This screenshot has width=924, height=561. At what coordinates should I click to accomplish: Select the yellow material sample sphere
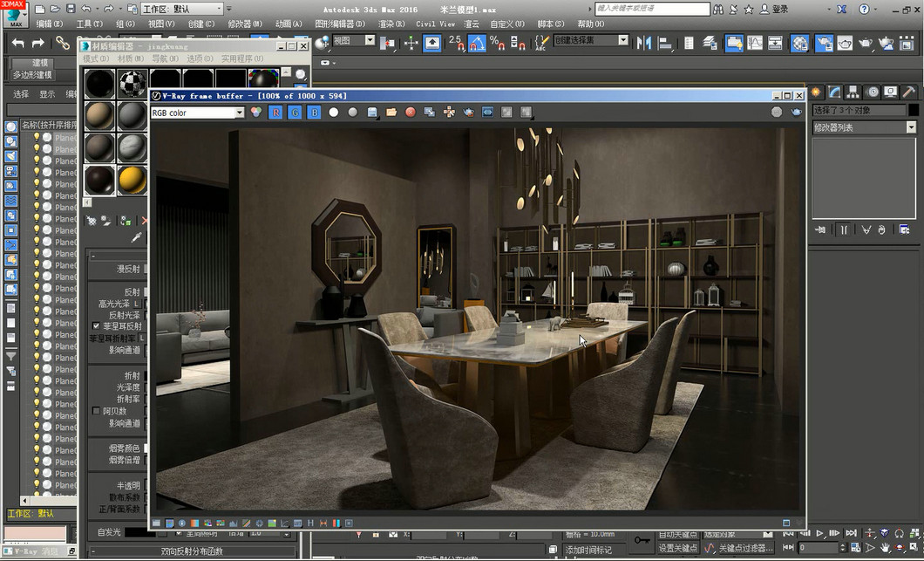[132, 179]
